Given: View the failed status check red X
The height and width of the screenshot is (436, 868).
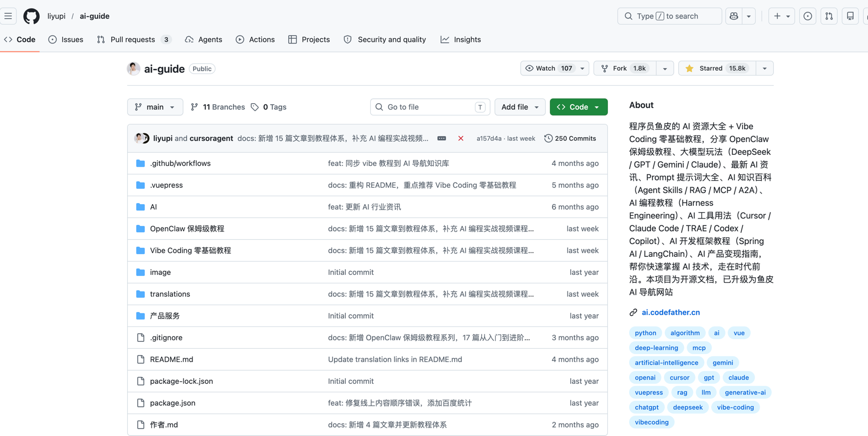Looking at the screenshot, I should pos(461,138).
